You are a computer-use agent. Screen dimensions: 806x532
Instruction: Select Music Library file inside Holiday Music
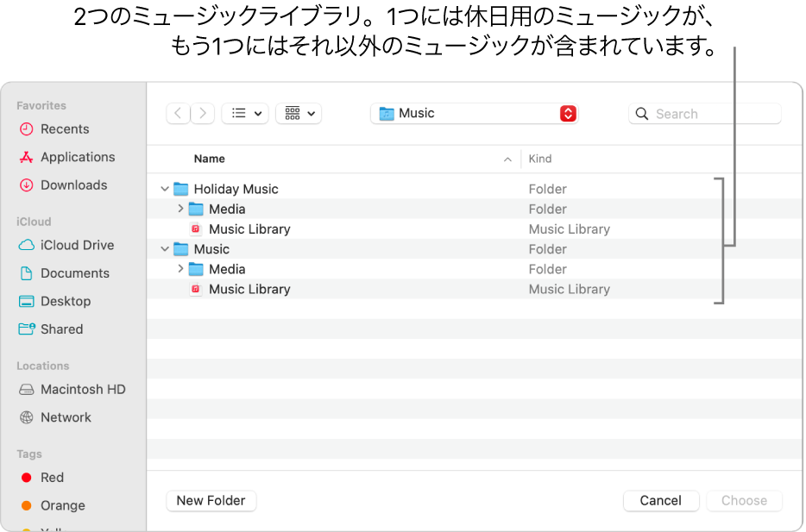474,229
